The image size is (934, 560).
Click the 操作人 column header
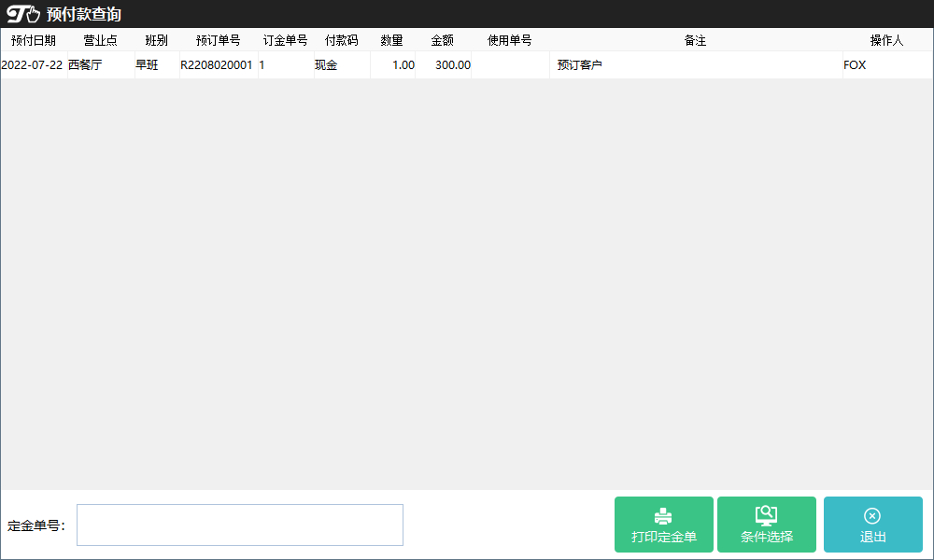tap(886, 40)
